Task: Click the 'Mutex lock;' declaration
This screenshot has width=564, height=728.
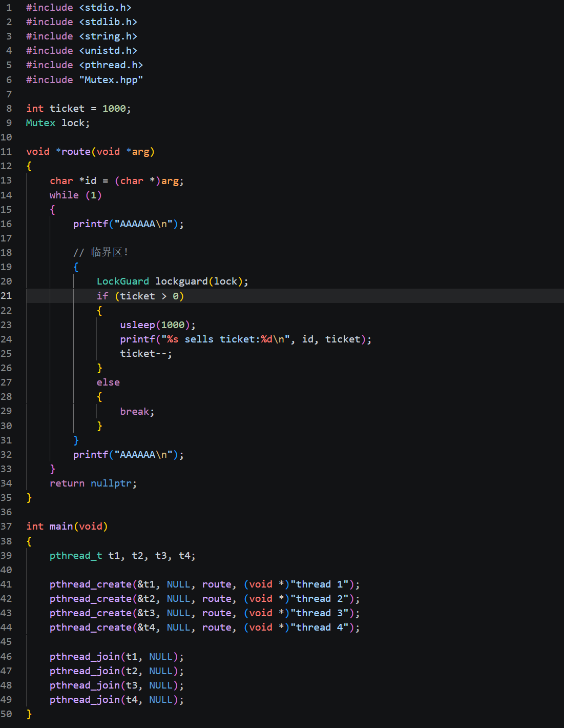Action: tap(58, 123)
